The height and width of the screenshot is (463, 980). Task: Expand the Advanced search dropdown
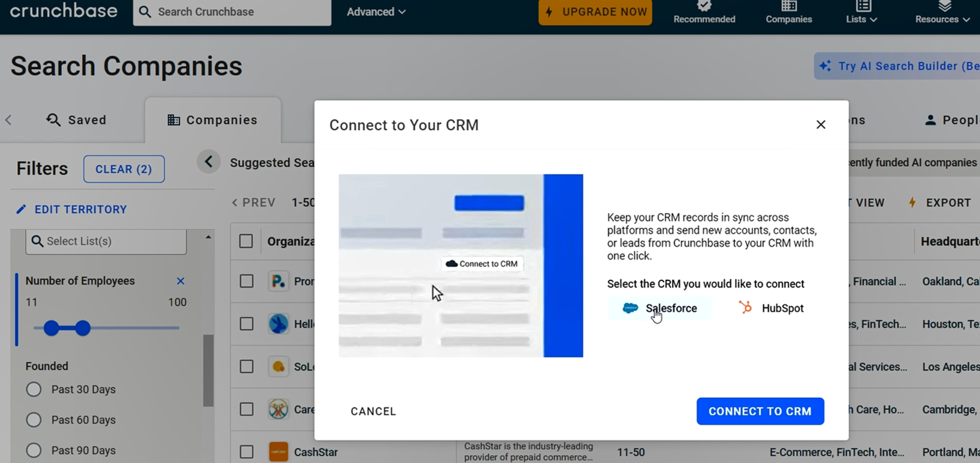pyautogui.click(x=376, y=12)
